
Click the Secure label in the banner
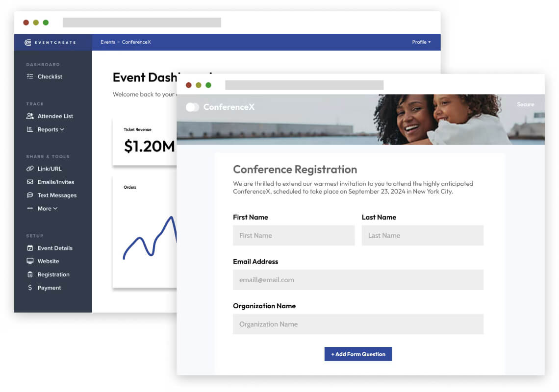pyautogui.click(x=526, y=104)
